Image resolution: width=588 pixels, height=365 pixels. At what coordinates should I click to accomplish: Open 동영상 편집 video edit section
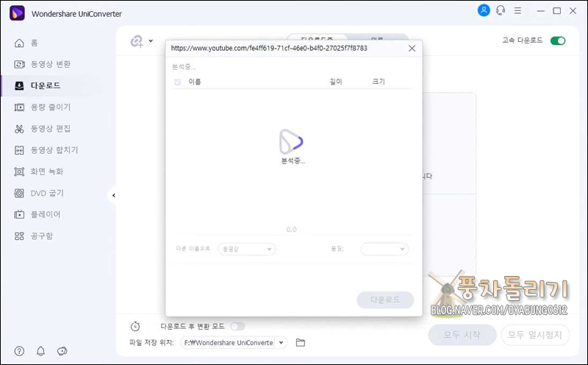coord(43,129)
